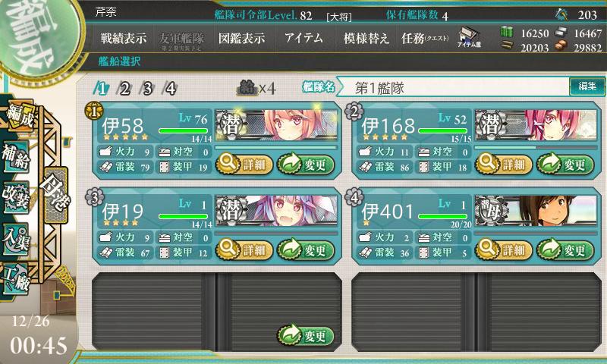Image resolution: width=607 pixels, height=364 pixels.
Task: Open the 入渠 docking repair sidebar icon
Action: point(16,239)
